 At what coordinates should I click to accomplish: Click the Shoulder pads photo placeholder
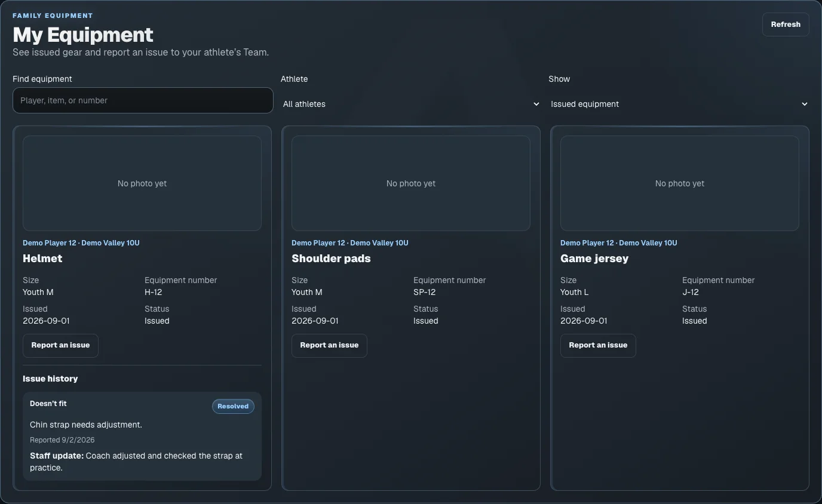pyautogui.click(x=411, y=183)
